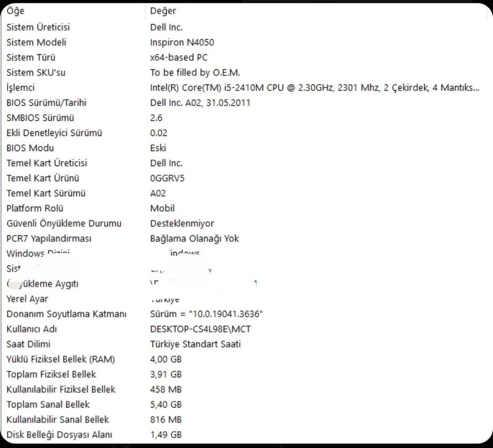Select the BIOS Modu row label
493x448 pixels.
(30, 148)
